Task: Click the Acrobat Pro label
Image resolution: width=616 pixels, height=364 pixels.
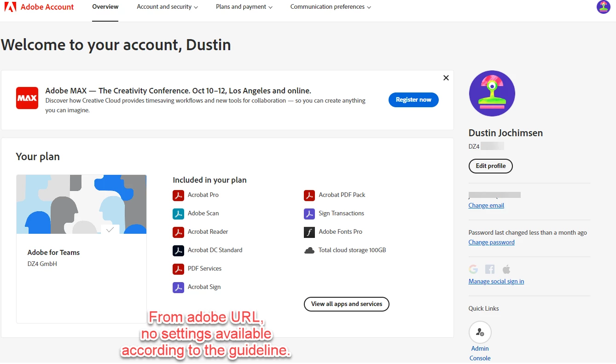Action: 203,195
